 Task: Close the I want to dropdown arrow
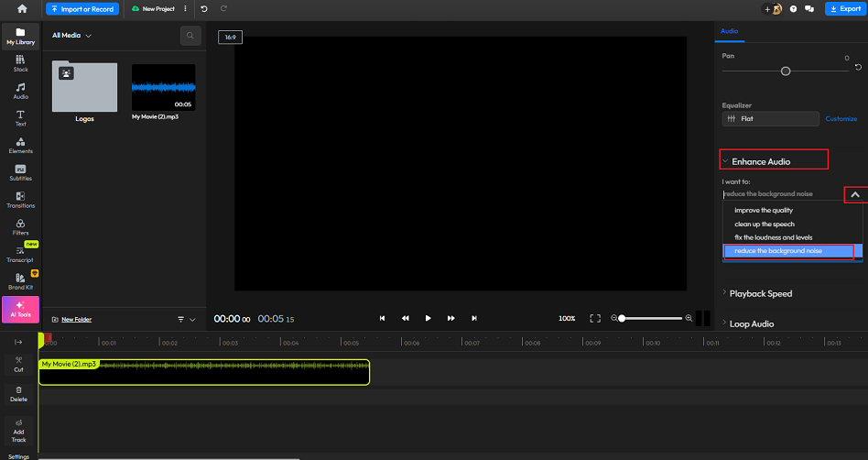(x=855, y=194)
